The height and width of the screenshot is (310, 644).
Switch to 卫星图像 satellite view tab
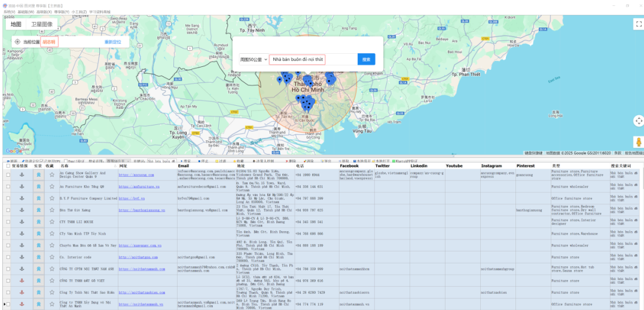point(42,24)
